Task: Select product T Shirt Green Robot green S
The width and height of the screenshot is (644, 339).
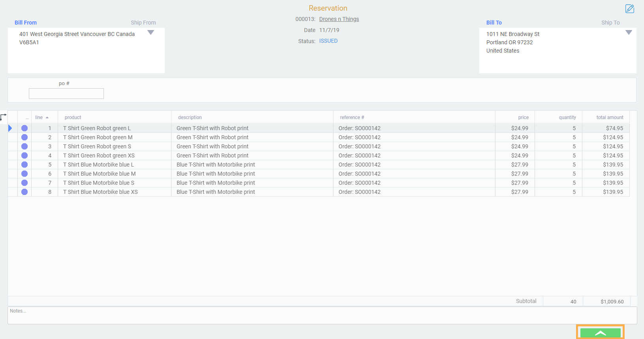Action: (97, 146)
